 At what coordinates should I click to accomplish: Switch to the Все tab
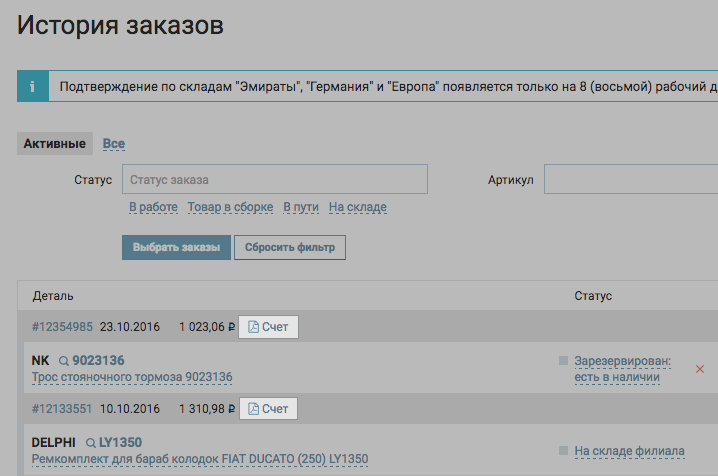click(114, 144)
